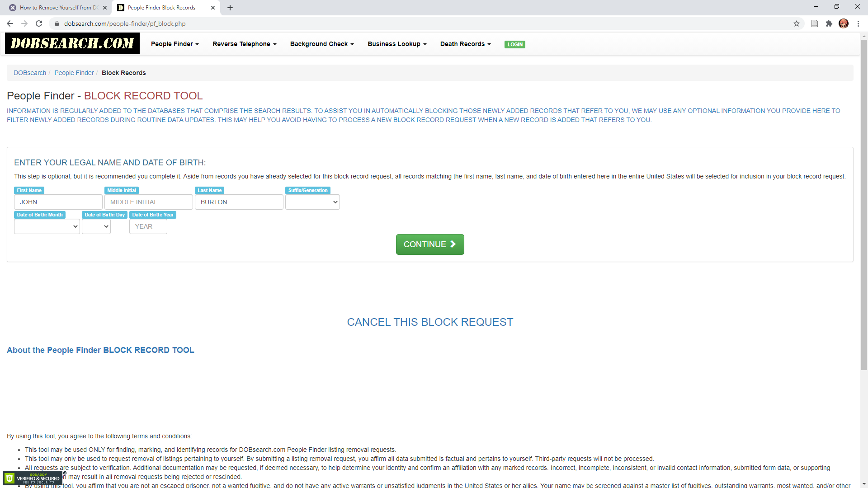
Task: Click the scrollbar up arrow
Action: (864, 36)
